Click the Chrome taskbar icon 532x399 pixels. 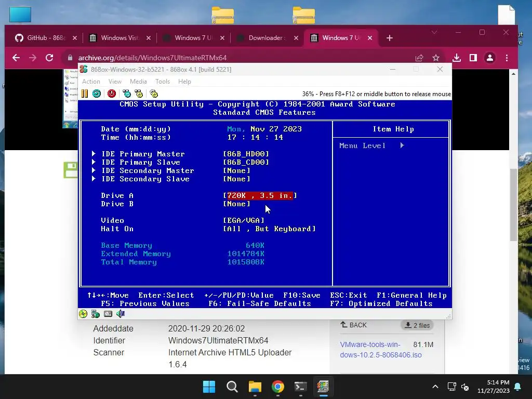(278, 387)
